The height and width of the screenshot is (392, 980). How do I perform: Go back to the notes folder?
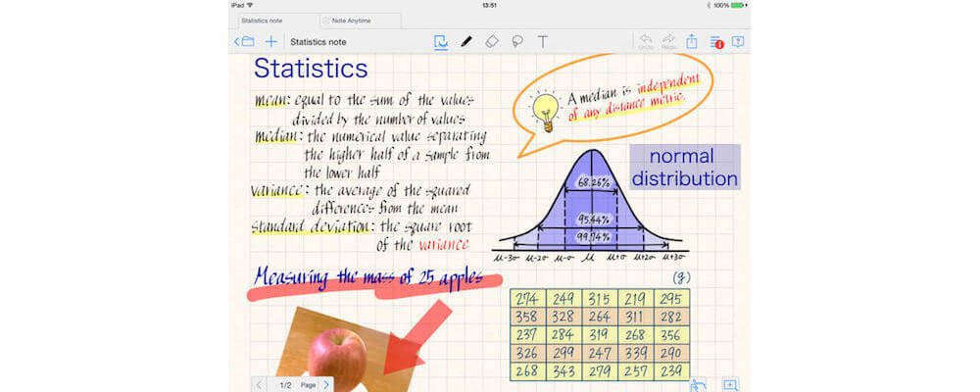click(244, 42)
